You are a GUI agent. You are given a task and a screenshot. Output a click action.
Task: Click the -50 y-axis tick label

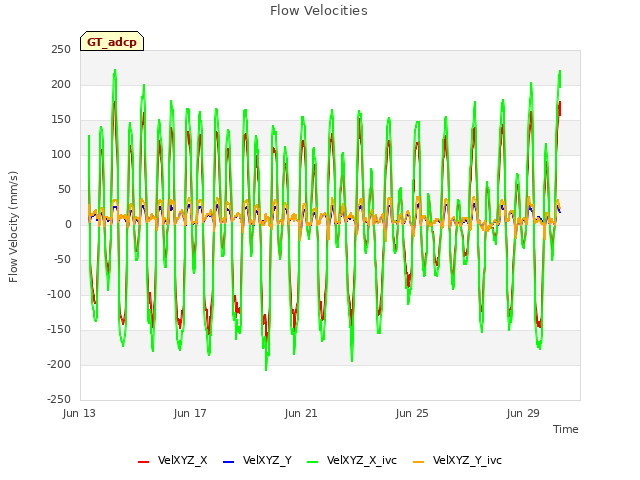62,260
